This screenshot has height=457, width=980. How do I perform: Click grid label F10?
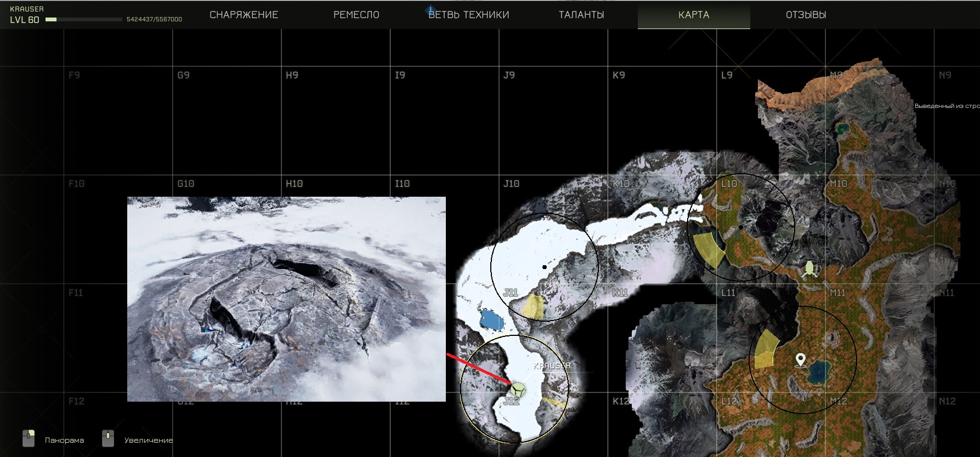(77, 184)
